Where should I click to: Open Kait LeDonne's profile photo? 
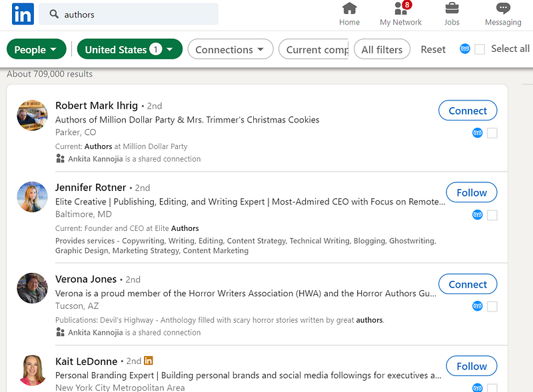tap(32, 370)
